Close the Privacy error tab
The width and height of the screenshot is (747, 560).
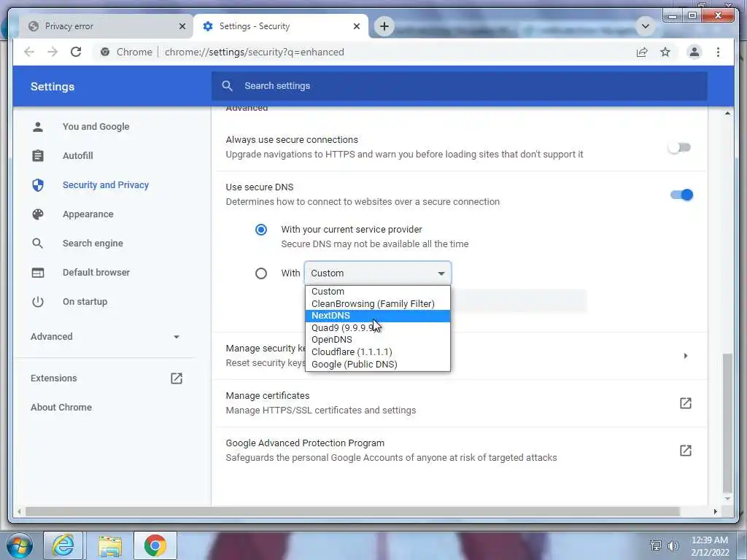click(182, 26)
